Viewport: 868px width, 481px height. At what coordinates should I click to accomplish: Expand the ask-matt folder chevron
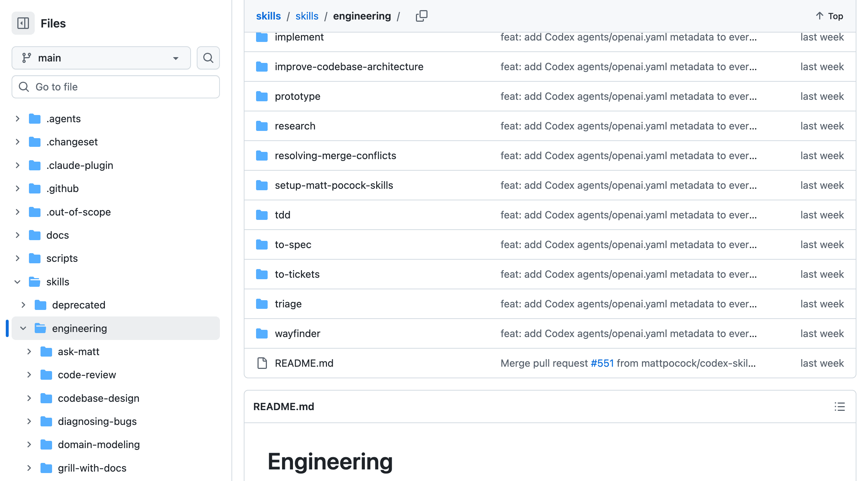[29, 352]
